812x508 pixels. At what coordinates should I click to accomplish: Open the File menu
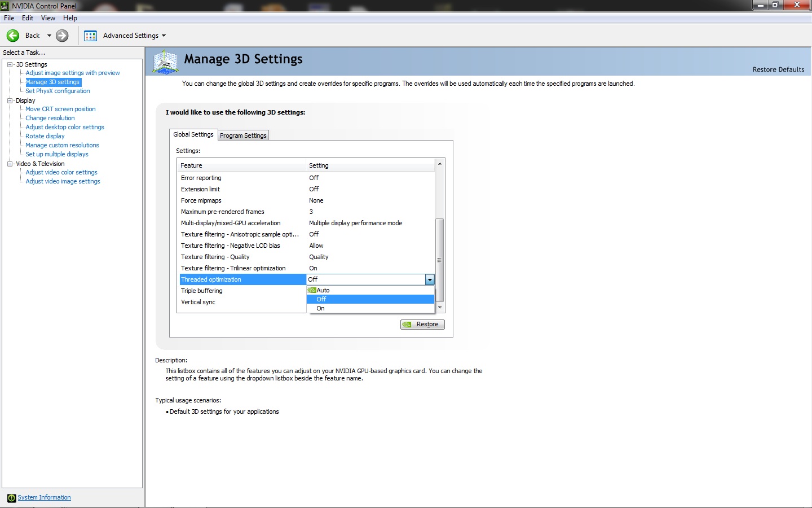(x=9, y=18)
